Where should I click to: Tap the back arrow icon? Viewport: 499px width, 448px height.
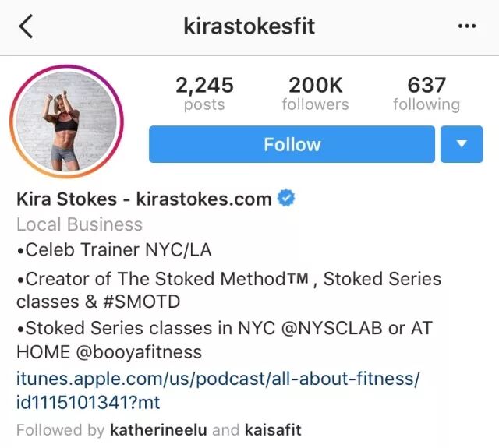26,26
